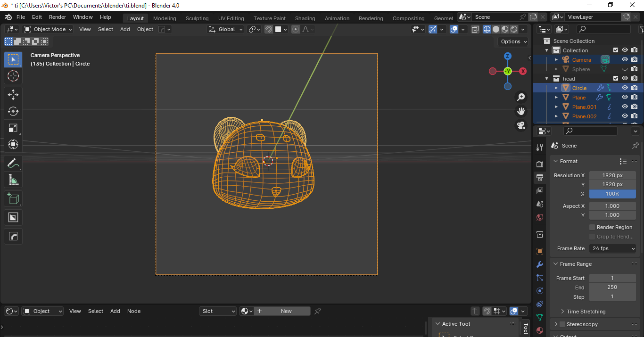The width and height of the screenshot is (644, 337).
Task: Switch to the Modeling workspace tab
Action: (x=165, y=18)
